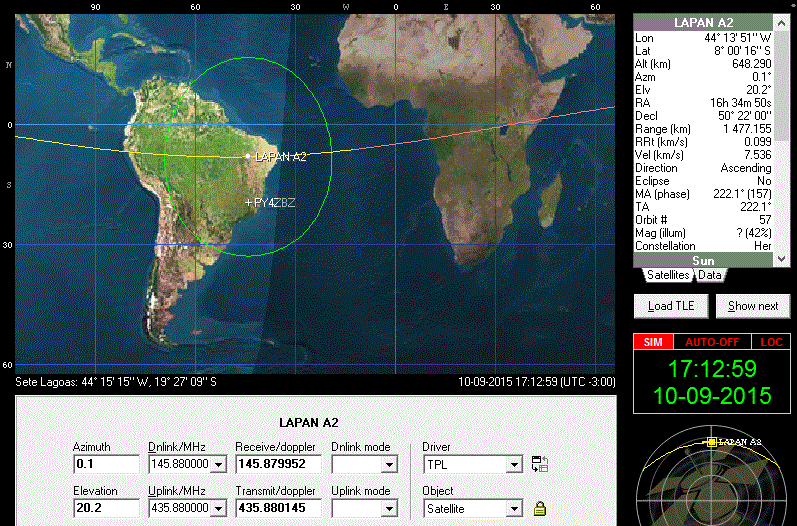Click the Elevation input field

(x=106, y=508)
